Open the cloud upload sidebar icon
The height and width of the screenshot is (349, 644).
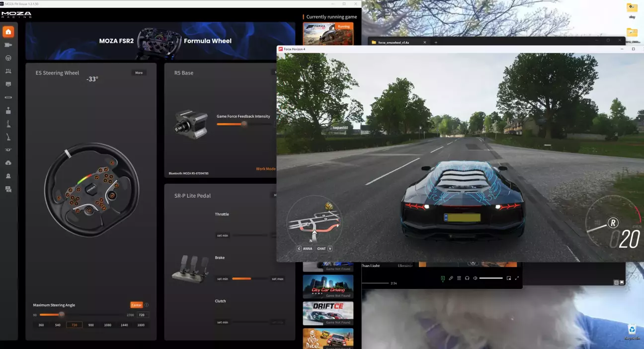click(8, 163)
